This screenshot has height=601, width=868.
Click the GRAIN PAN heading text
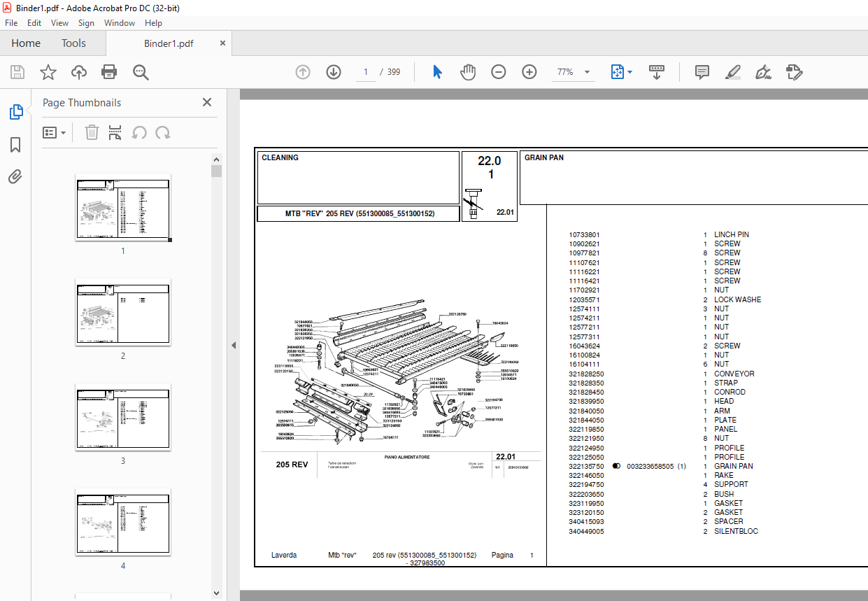click(544, 157)
